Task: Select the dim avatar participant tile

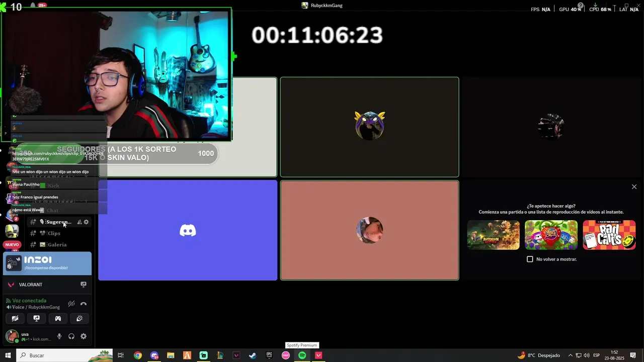Action: (x=551, y=127)
